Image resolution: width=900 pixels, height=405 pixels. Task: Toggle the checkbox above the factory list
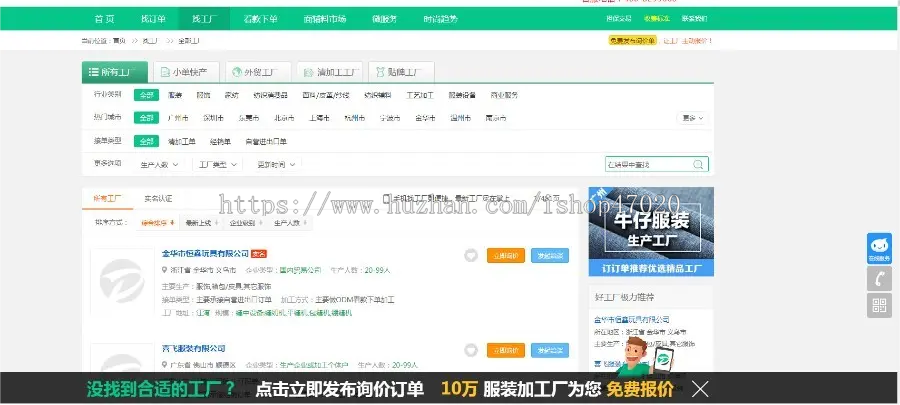[x=386, y=198]
